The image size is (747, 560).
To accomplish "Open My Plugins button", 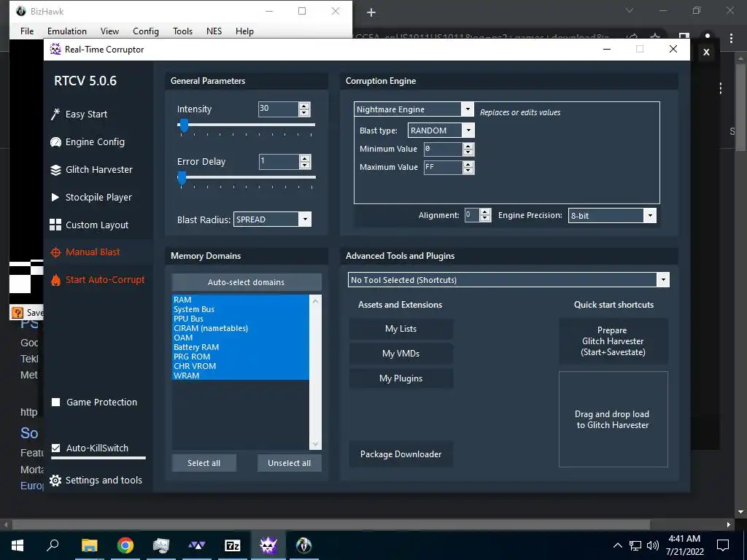I will point(400,378).
